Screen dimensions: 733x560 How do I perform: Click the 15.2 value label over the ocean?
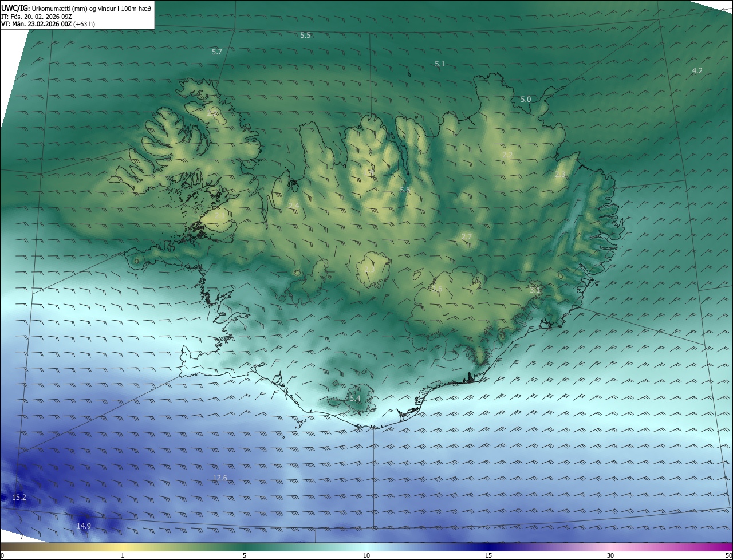click(19, 498)
